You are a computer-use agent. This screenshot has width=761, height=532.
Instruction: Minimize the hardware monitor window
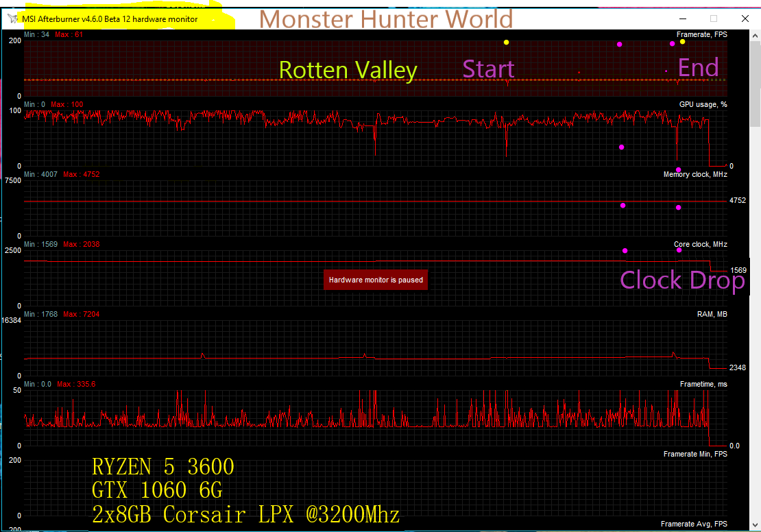[683, 19]
